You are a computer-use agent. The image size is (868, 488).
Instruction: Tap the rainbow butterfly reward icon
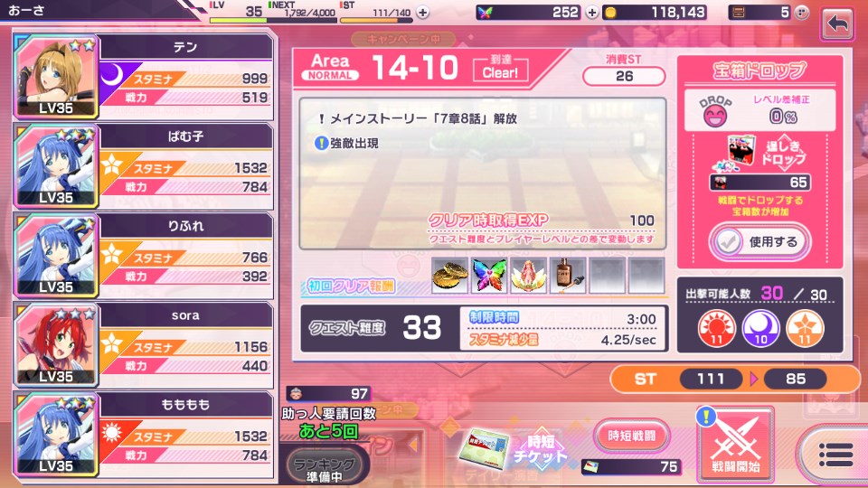point(489,275)
